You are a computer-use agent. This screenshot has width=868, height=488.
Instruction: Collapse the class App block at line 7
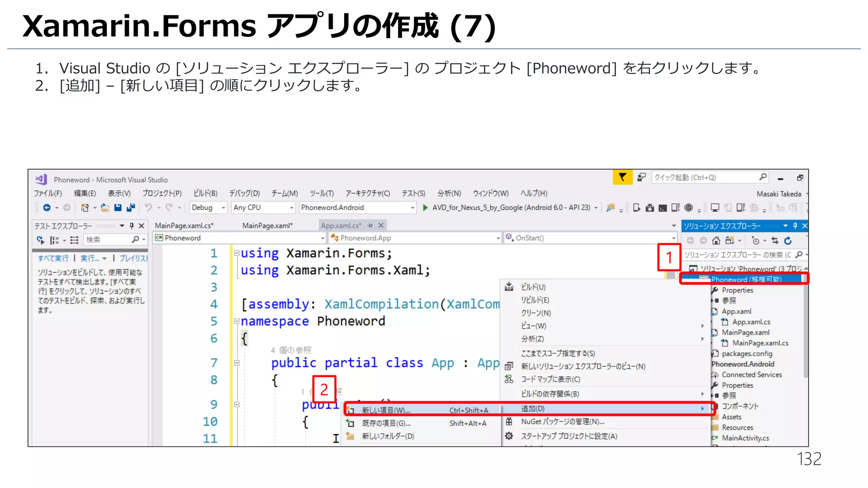(237, 363)
